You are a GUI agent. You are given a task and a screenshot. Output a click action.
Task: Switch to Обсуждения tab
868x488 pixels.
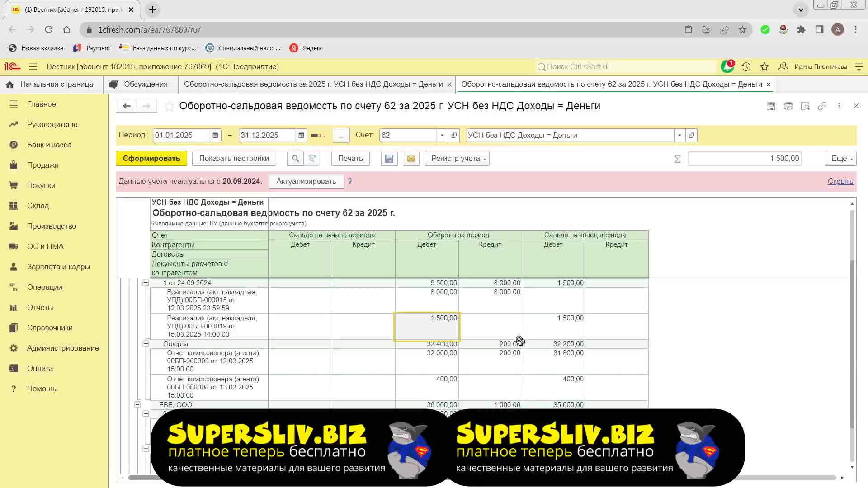click(140, 84)
